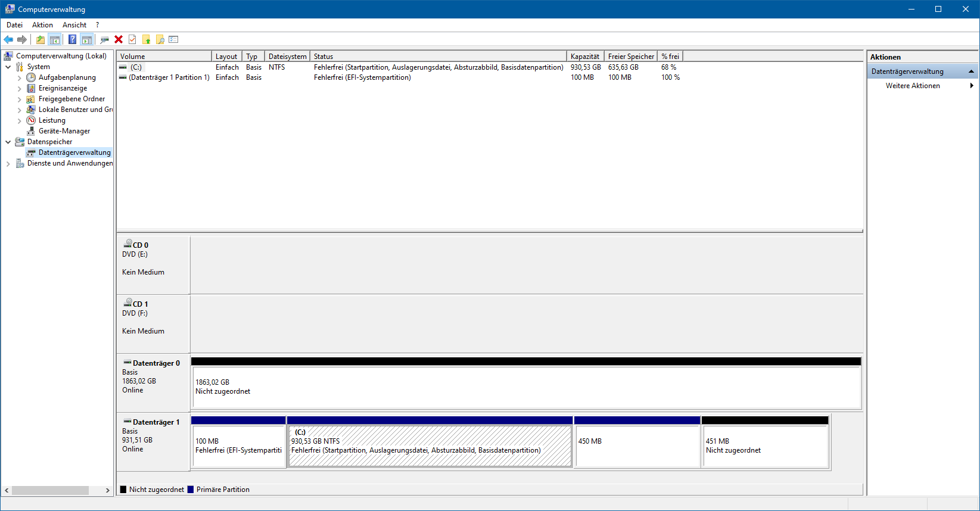Click the blue Primäre Partition legend swatch

191,490
